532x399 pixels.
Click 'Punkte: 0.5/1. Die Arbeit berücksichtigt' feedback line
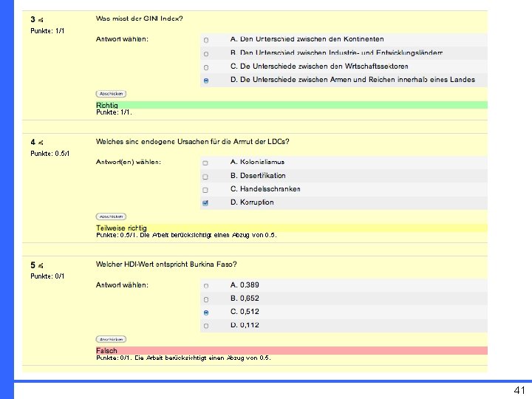pyautogui.click(x=186, y=235)
